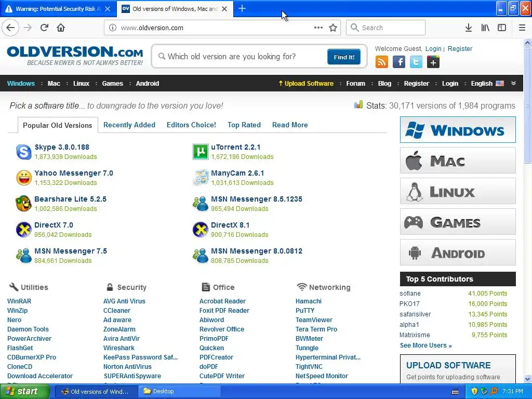This screenshot has height=399, width=532.
Task: Click the Forum navigation link
Action: click(355, 84)
